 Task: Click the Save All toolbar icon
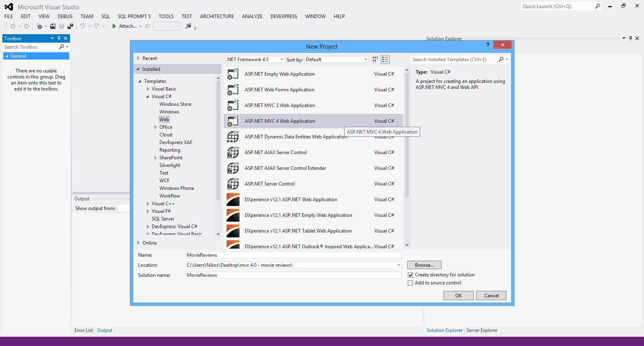(x=70, y=26)
